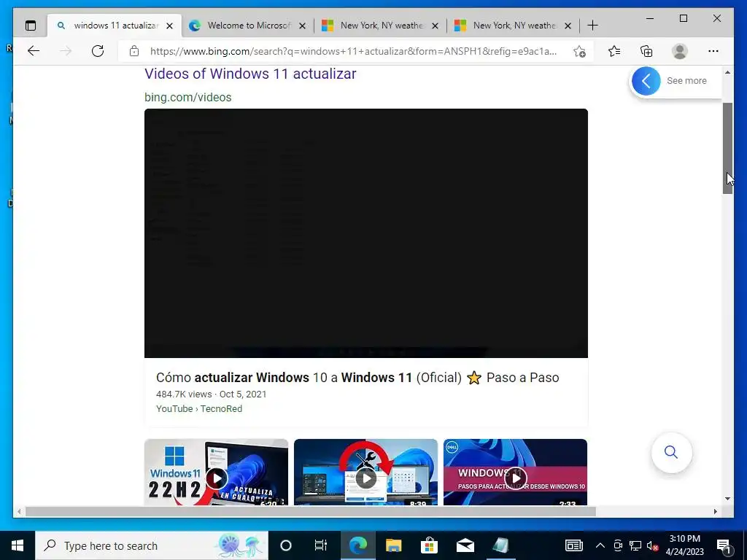Open Mail app from taskbar
The width and height of the screenshot is (747, 560).
[x=465, y=545]
